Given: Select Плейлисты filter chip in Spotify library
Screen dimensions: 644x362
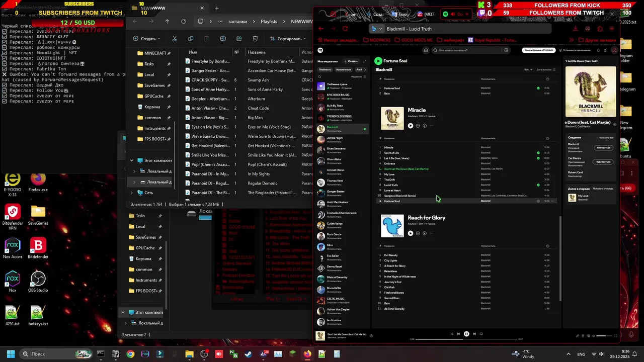Looking at the screenshot, I should click(325, 69).
